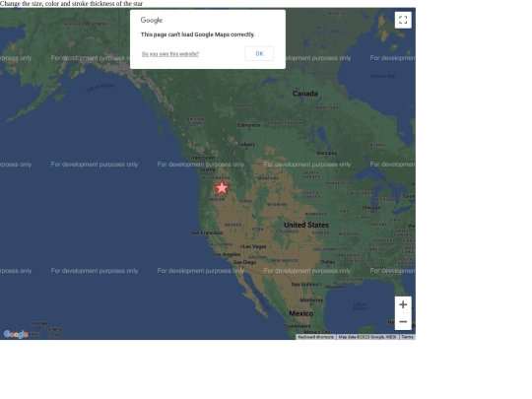Viewport: 532px width, 399px height.
Task: Click the page heading about the star
Action: tap(71, 3)
